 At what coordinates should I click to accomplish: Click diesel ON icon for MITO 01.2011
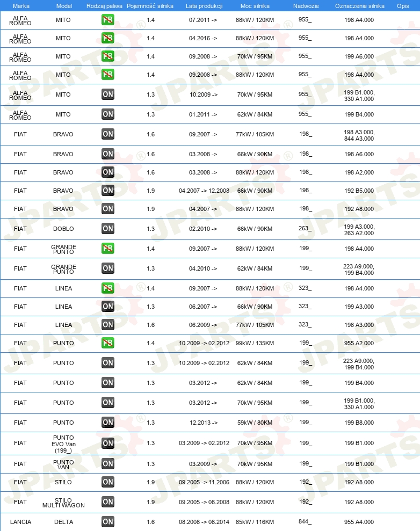pyautogui.click(x=108, y=114)
